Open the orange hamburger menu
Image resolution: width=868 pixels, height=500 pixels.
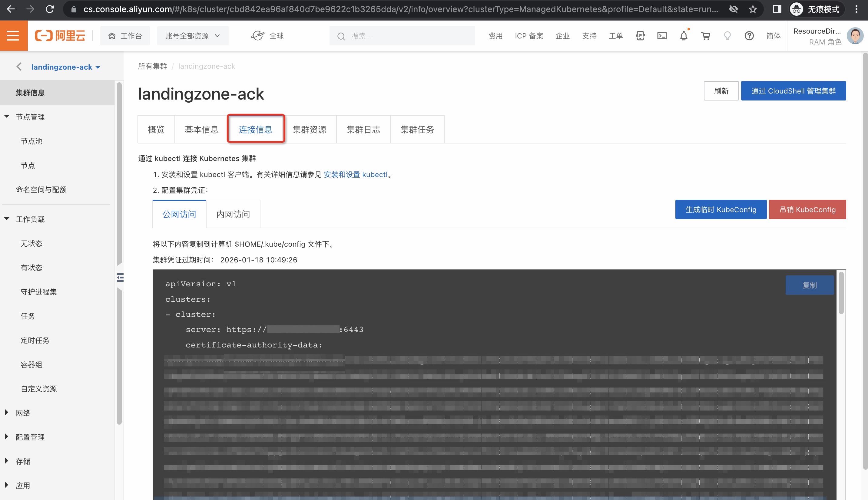pyautogui.click(x=13, y=36)
